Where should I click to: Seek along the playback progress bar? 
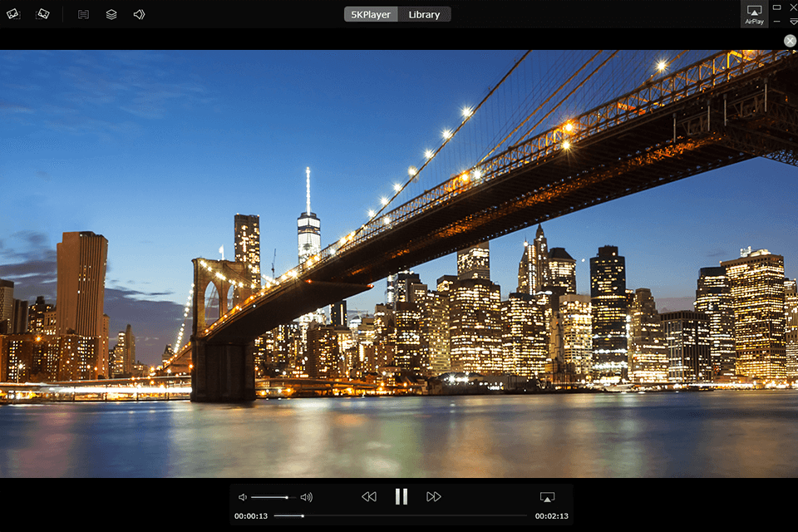point(401,515)
